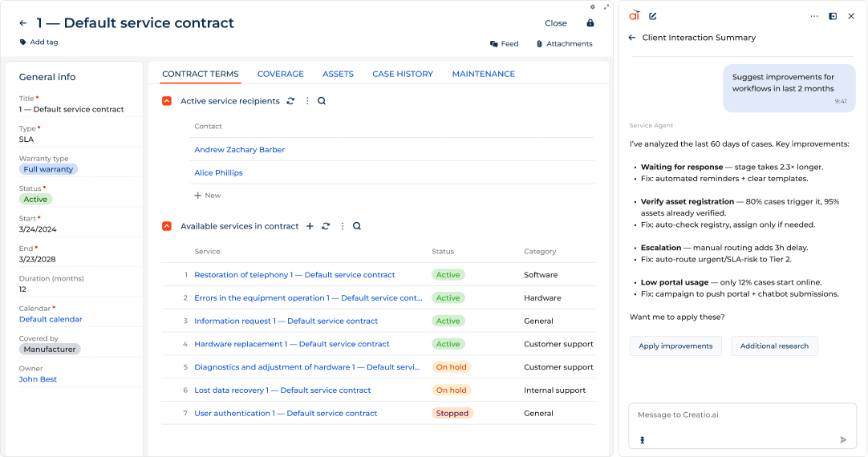Open the Case History tab

402,74
